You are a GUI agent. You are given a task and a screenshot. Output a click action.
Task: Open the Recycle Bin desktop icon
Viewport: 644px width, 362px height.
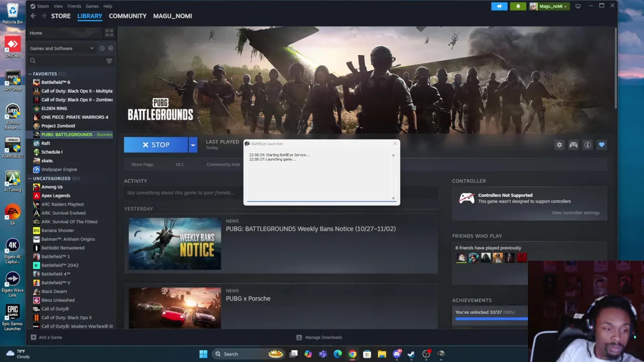tap(13, 14)
